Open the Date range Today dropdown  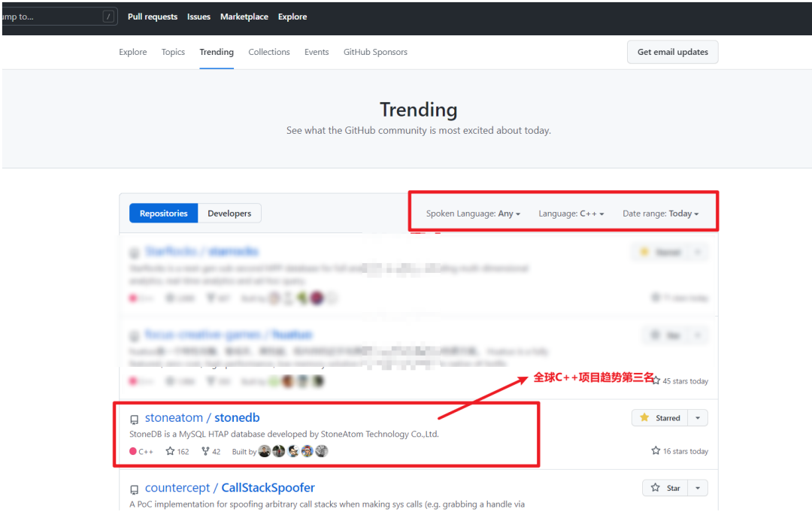coord(660,214)
